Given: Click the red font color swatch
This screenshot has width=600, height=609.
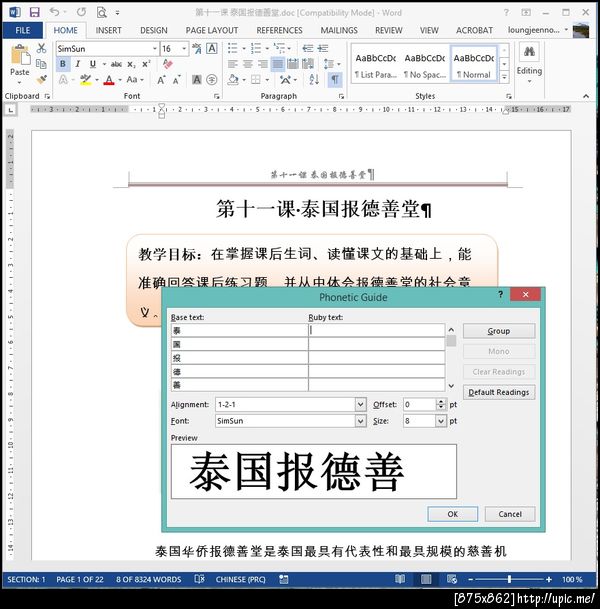Looking at the screenshot, I should [110, 80].
